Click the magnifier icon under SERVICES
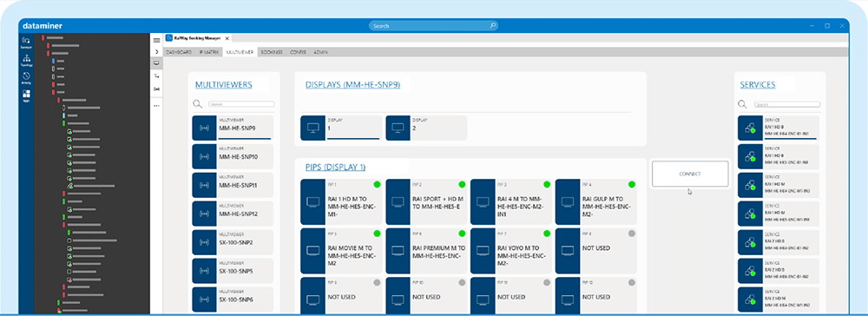Viewport: 868px width, 316px height. [743, 104]
